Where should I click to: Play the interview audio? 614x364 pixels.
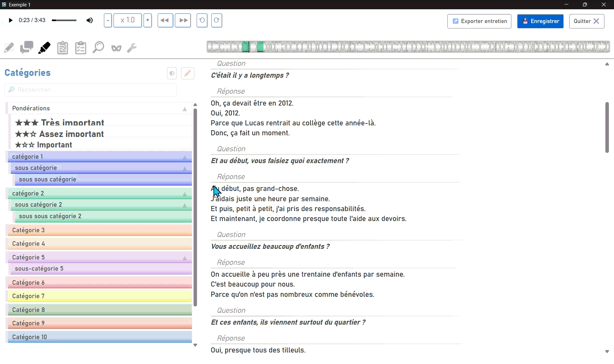pos(11,20)
